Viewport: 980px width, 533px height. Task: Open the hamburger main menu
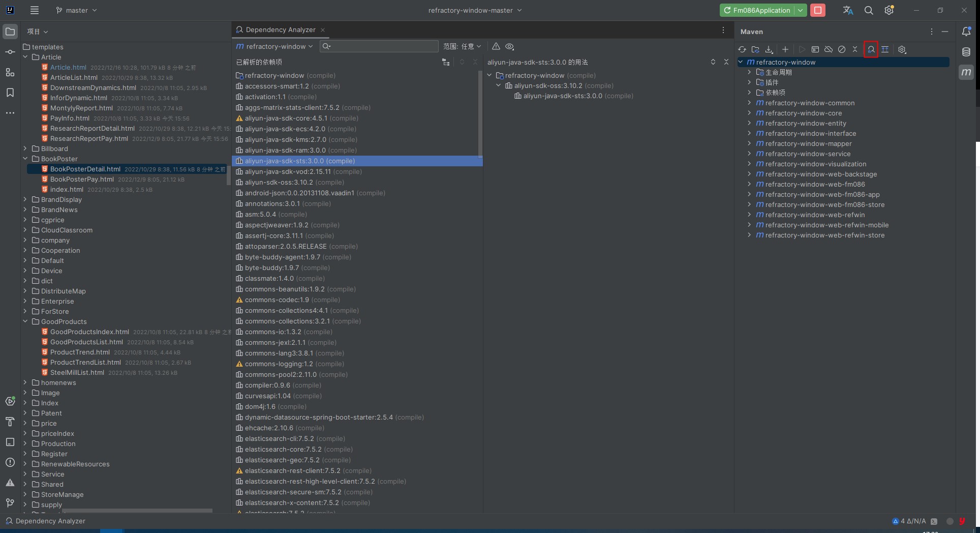(x=35, y=10)
